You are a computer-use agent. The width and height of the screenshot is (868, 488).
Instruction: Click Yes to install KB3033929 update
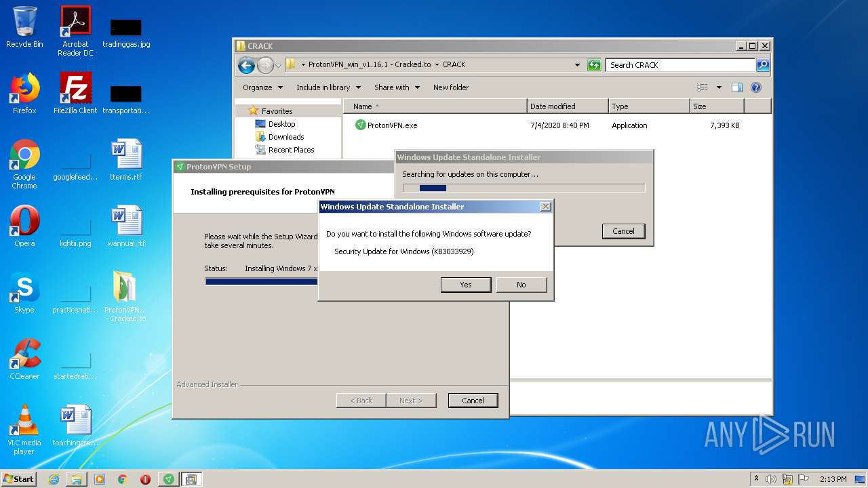[x=466, y=285]
